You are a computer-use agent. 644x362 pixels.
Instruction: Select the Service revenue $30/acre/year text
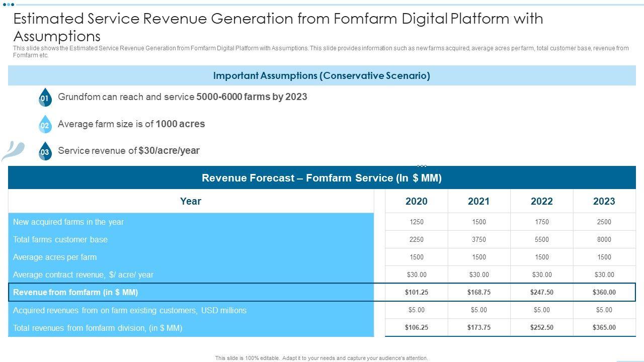(x=129, y=150)
